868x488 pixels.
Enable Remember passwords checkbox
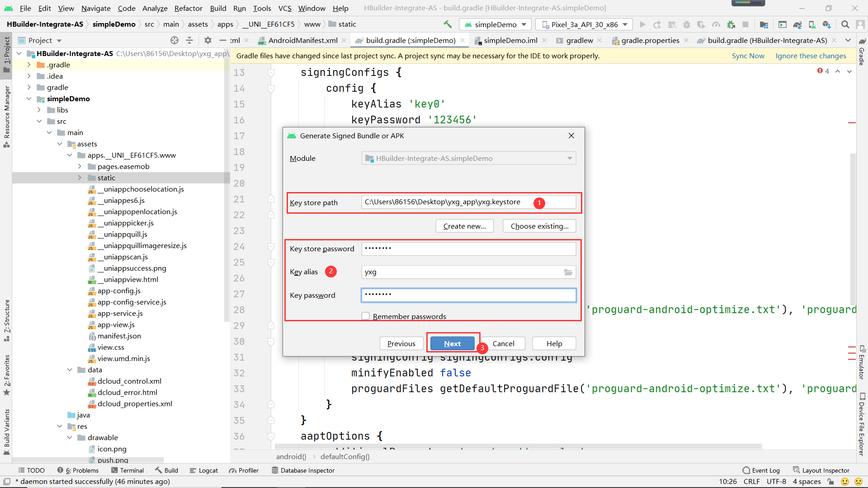366,316
